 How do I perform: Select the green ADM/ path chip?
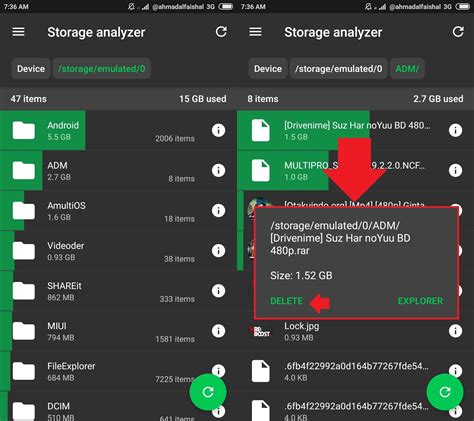point(407,69)
